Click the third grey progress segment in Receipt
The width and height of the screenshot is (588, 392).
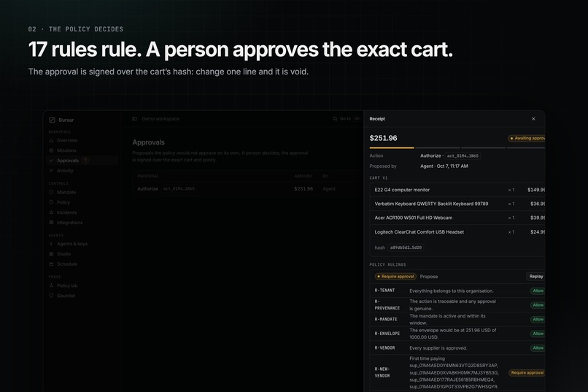484,147
